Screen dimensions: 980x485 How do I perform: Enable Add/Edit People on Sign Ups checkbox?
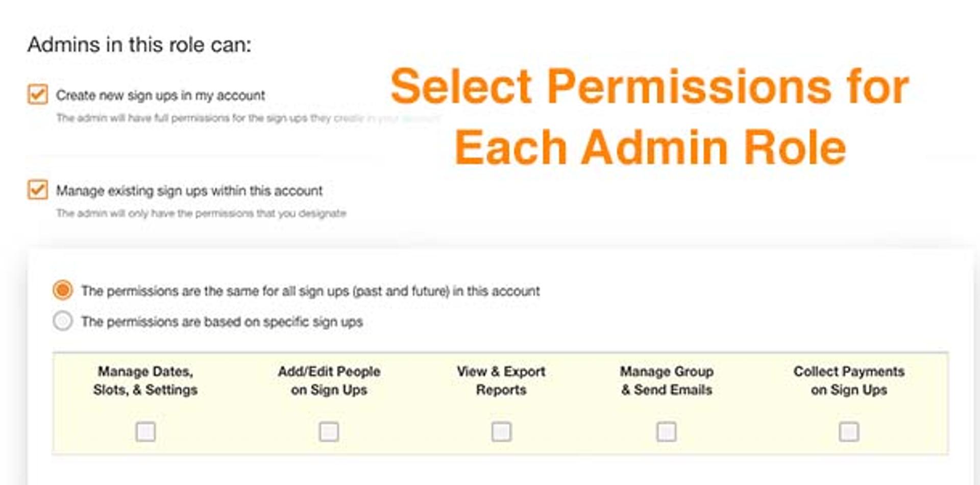coord(329,432)
